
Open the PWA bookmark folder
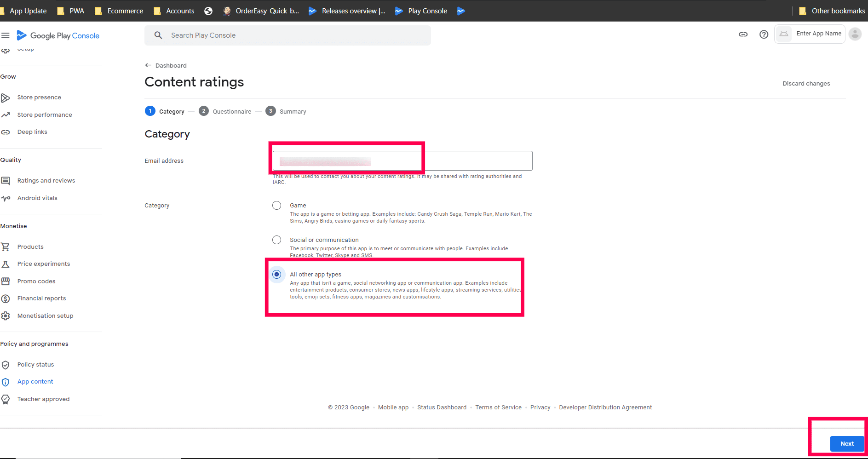coord(71,11)
